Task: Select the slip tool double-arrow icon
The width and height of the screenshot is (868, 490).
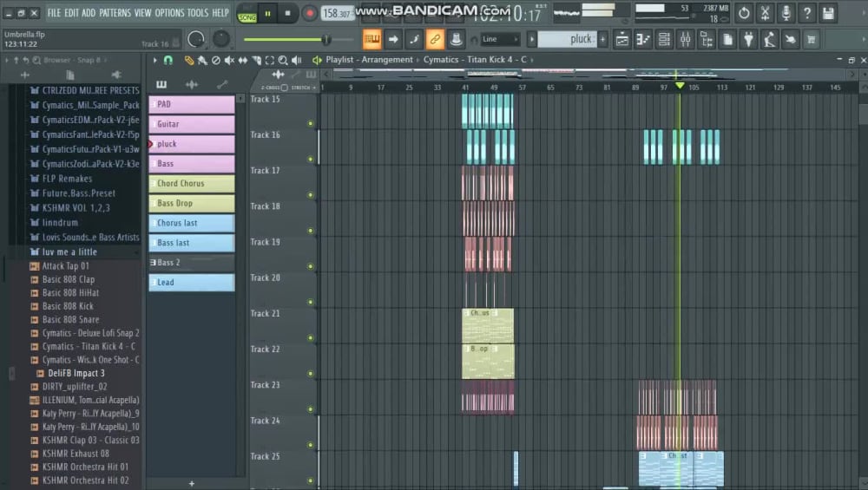Action: 242,60
